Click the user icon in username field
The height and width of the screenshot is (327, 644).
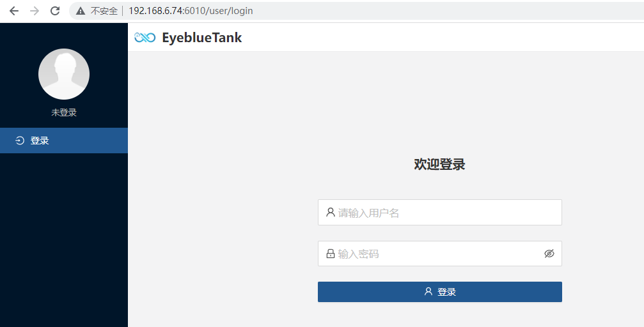(330, 212)
